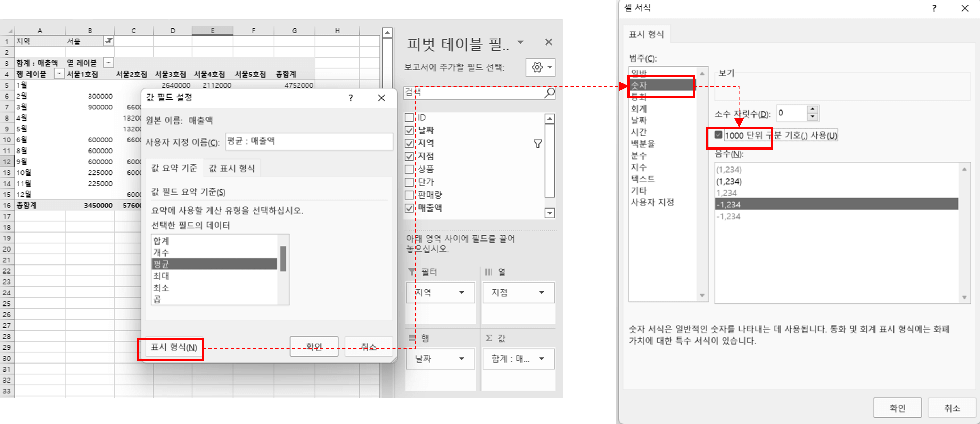Click the funnel filter icon beside the 지역 field

click(x=538, y=144)
